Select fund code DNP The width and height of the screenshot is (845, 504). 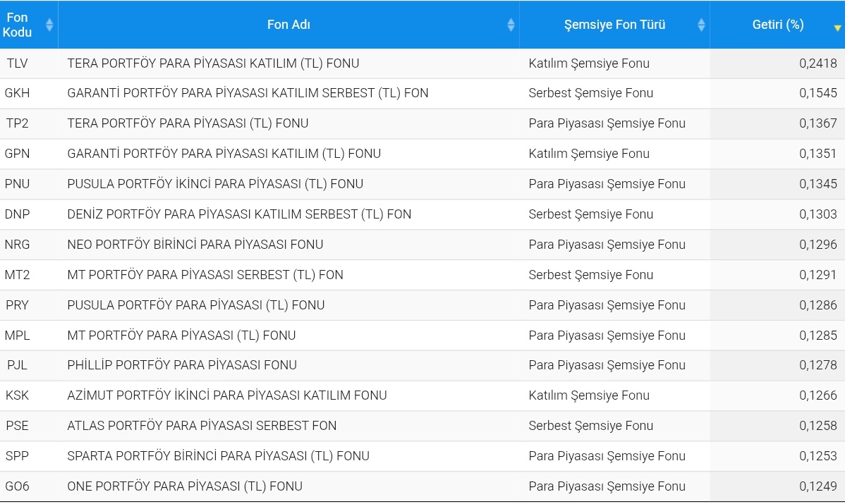click(x=17, y=214)
